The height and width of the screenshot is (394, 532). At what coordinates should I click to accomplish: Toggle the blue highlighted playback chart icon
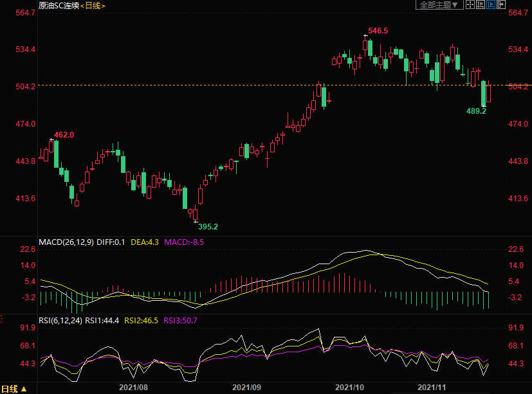490,5
